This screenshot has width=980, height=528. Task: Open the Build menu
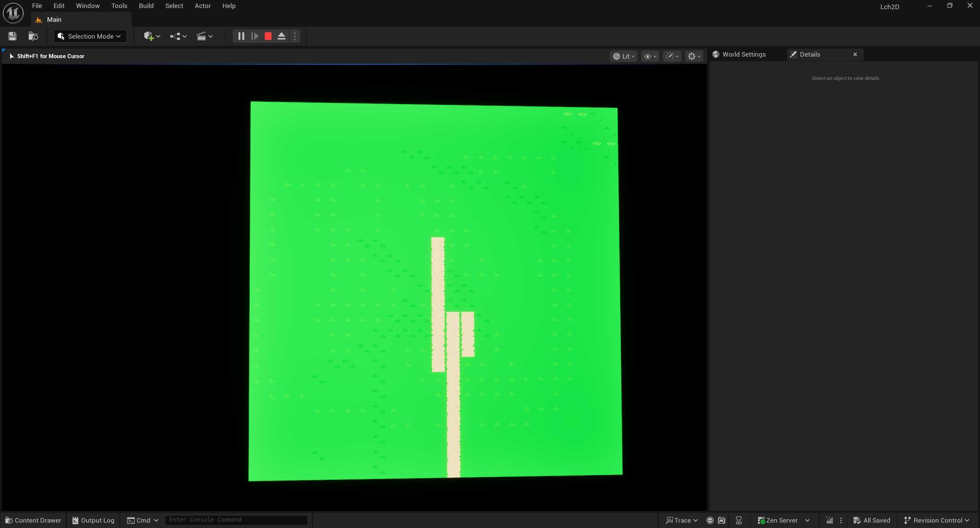[x=146, y=6]
